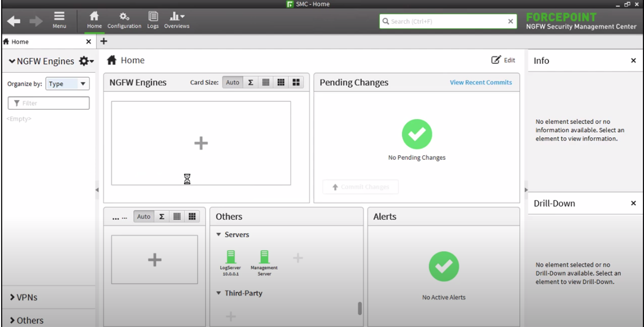Add element via lower-left plus card
This screenshot has width=644, height=327.
[x=155, y=260]
